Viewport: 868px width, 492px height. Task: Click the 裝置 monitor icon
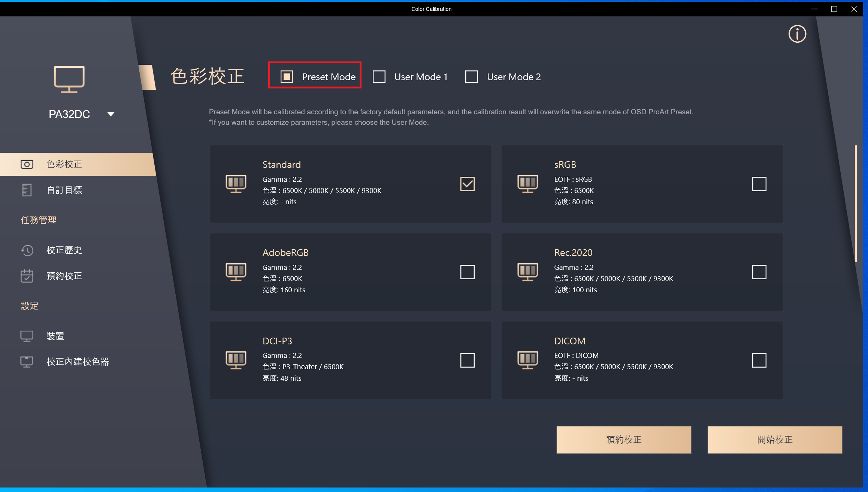tap(27, 336)
